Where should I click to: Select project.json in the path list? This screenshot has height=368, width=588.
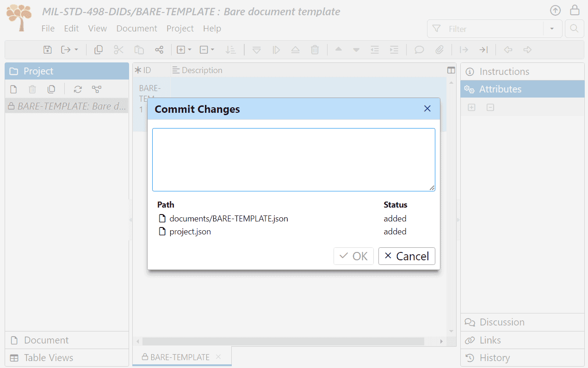click(x=190, y=232)
